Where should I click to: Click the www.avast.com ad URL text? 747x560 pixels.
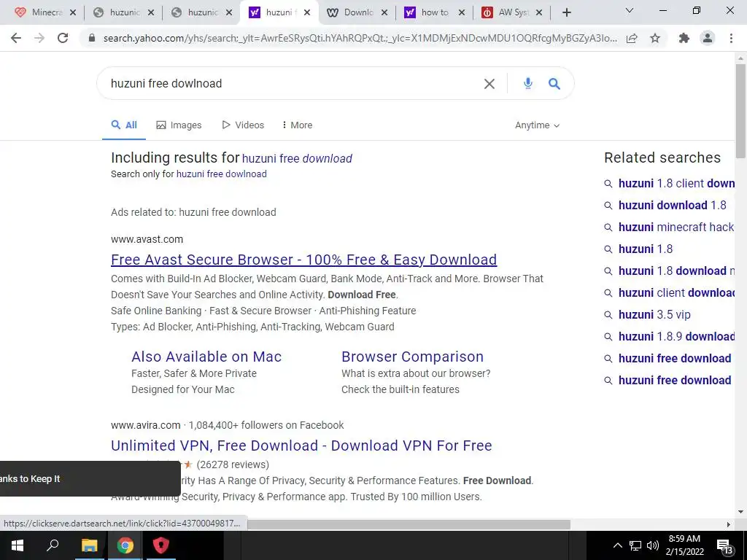coord(147,239)
